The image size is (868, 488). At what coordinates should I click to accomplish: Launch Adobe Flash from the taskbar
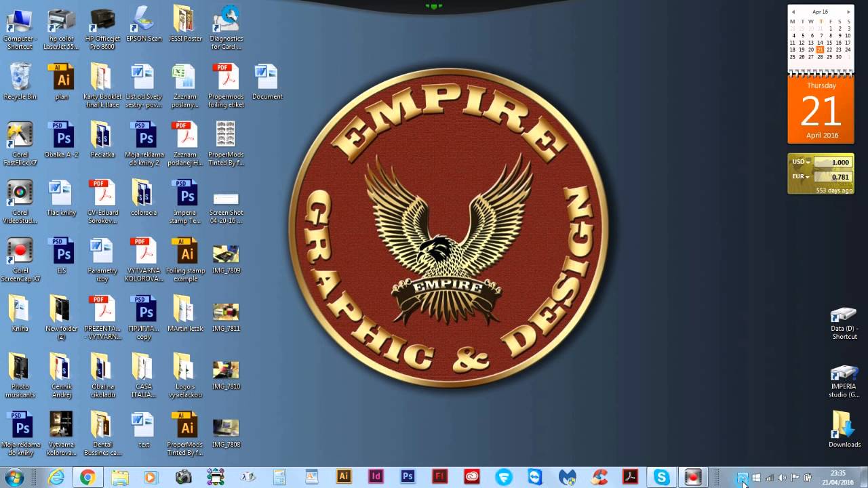coord(439,477)
